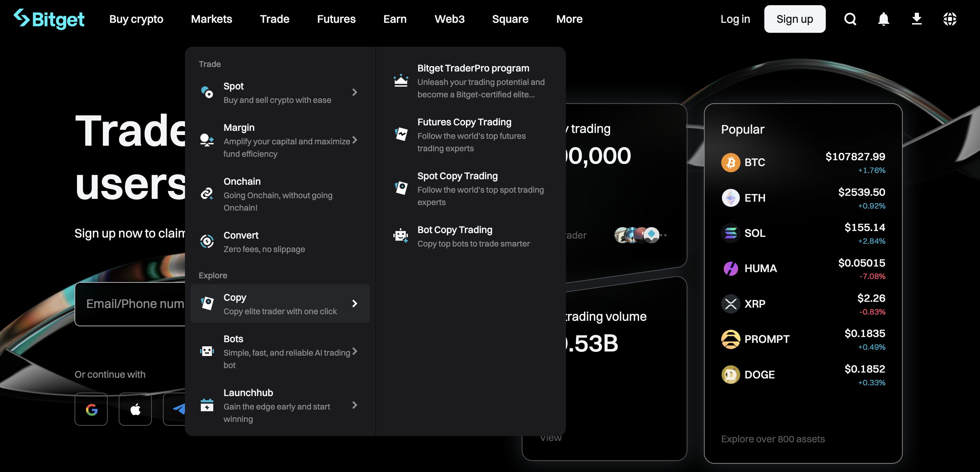980x472 pixels.
Task: Click the Bitget logo
Action: (x=49, y=19)
